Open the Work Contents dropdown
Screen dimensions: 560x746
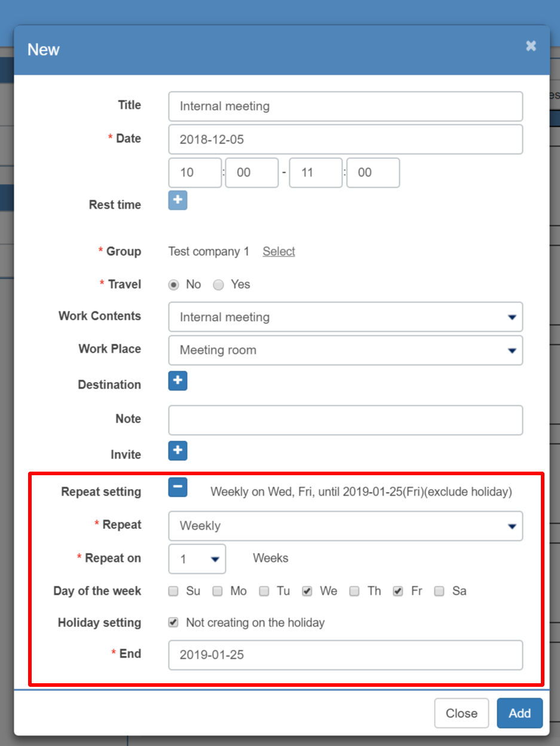[x=512, y=317]
